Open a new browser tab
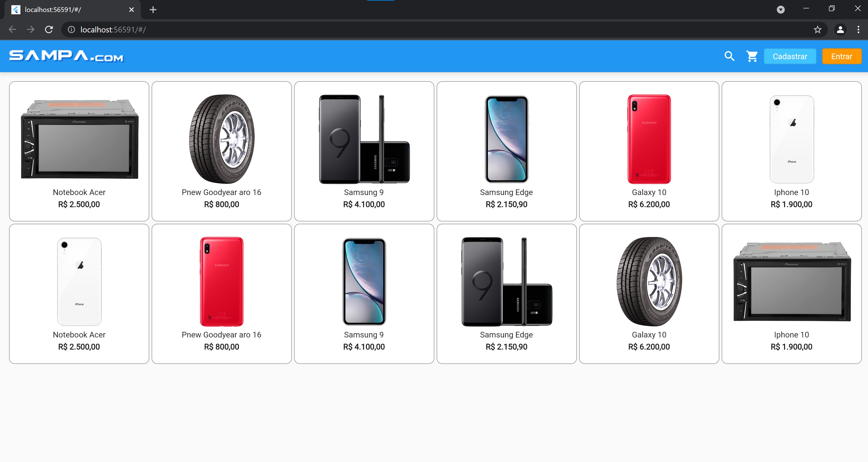The image size is (868, 462). [x=153, y=10]
